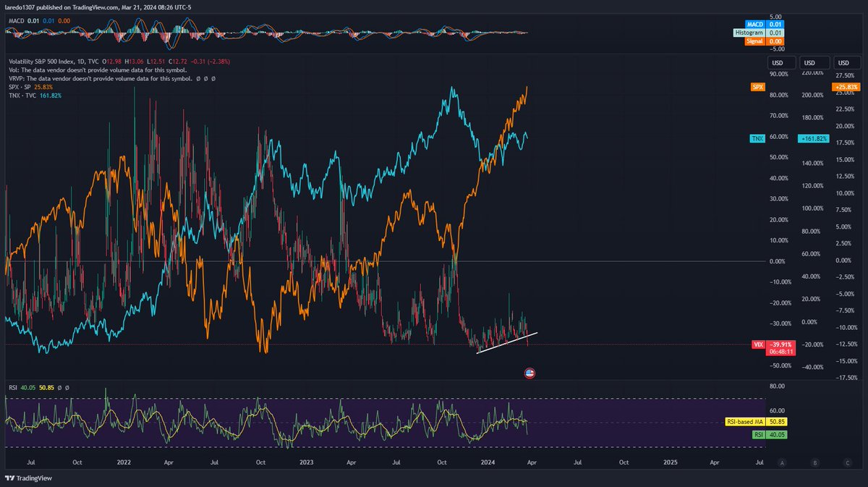Open the US flag economic event marker

(529, 373)
